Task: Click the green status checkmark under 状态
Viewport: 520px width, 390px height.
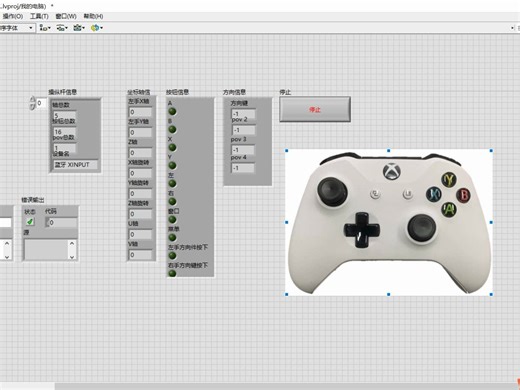Action: pos(30,222)
